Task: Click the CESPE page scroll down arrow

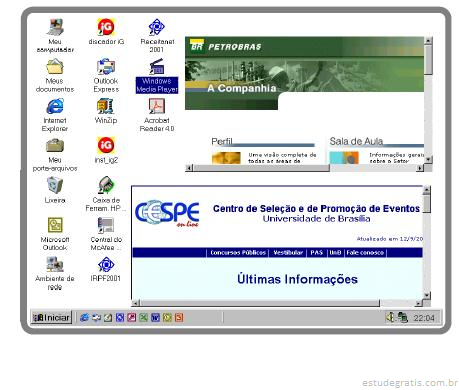Action: (x=427, y=295)
